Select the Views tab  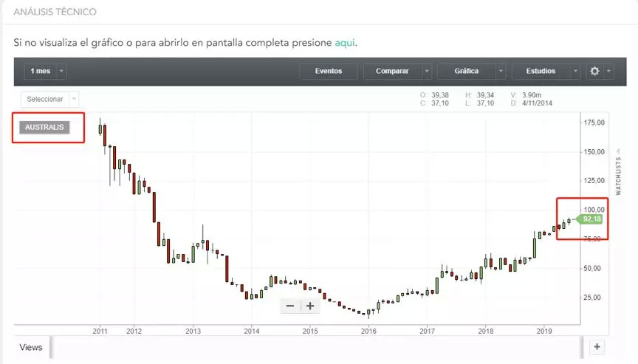[31, 347]
